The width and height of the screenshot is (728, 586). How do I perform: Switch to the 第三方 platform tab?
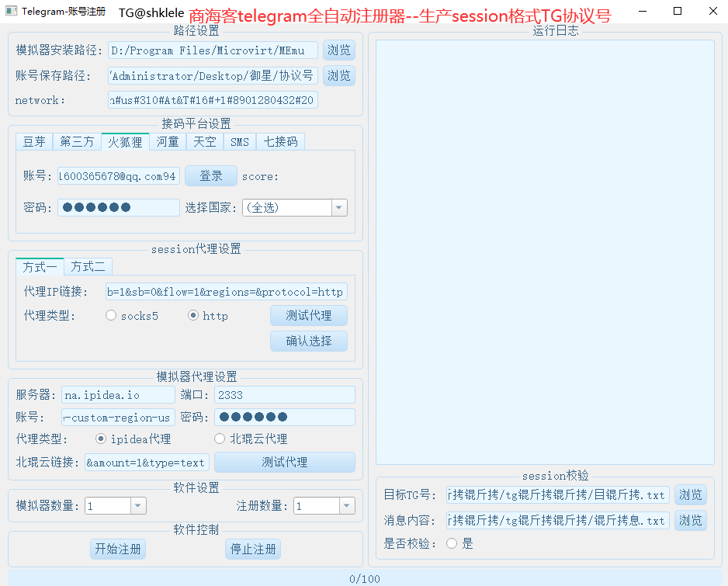click(x=77, y=141)
